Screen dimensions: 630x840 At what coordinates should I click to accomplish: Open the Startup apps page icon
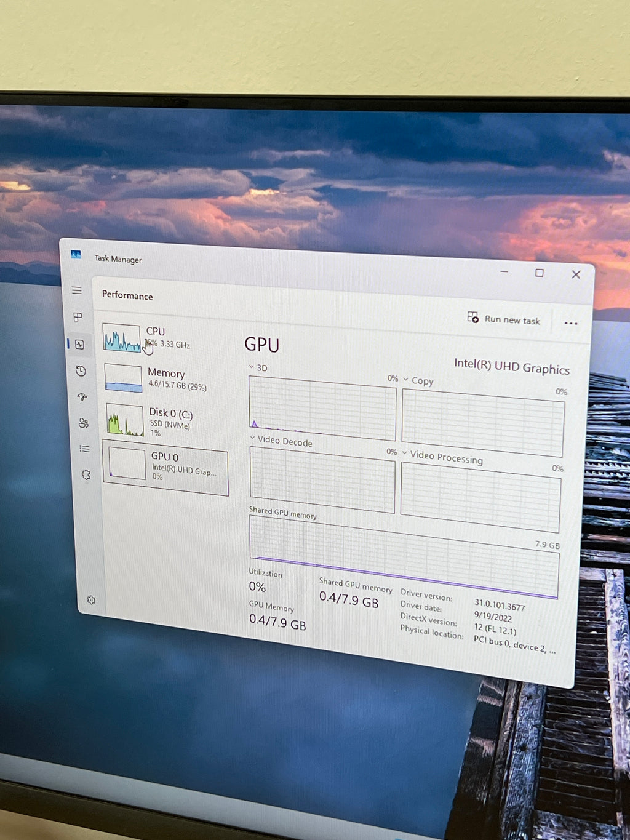coord(82,397)
